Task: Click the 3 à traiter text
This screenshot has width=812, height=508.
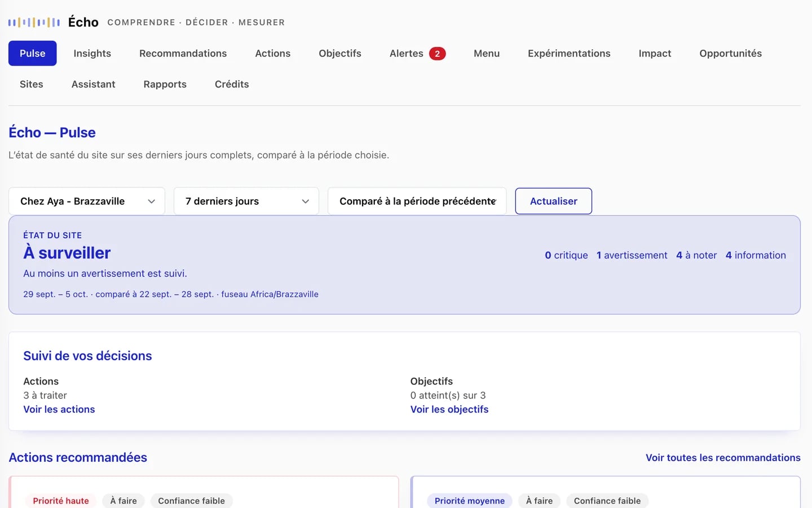Action: coord(45,395)
